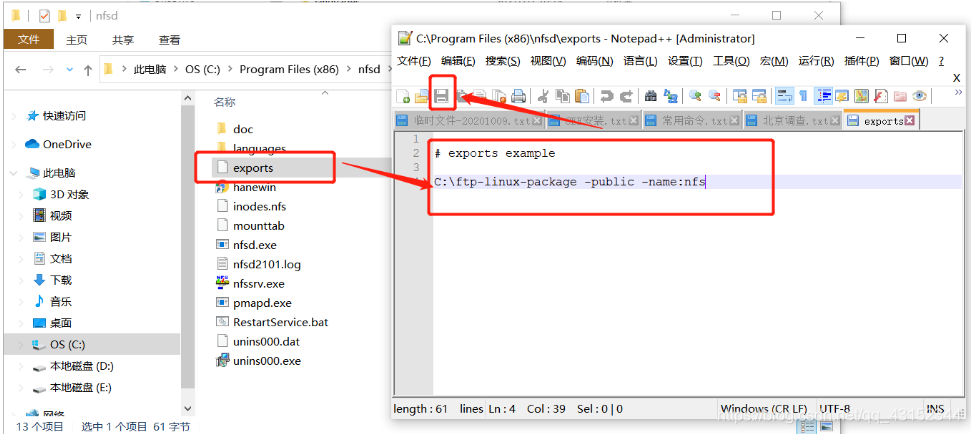
Task: Expand the 快速访问 tree node
Action: (15, 116)
